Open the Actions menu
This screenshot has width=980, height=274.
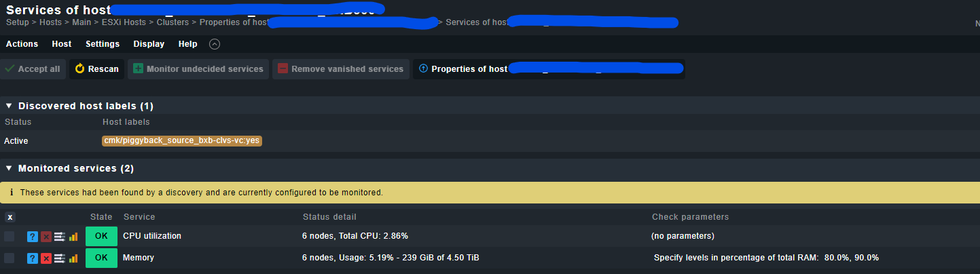point(22,44)
